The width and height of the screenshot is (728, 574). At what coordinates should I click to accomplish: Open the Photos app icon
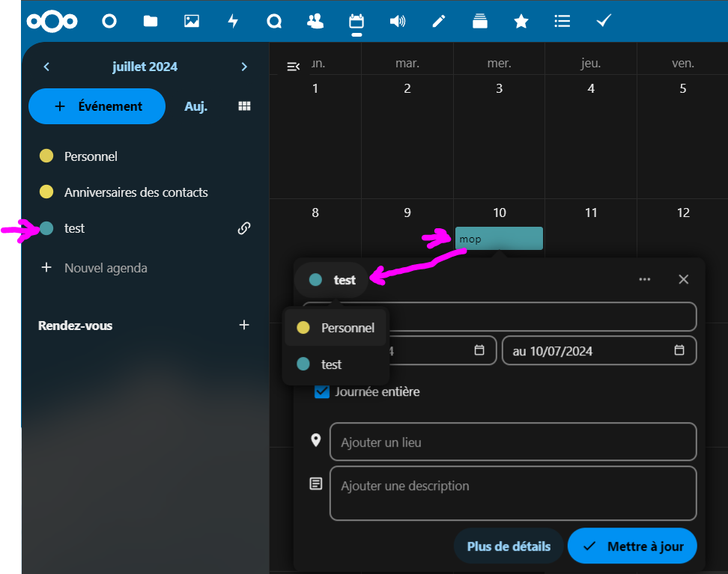(x=192, y=22)
